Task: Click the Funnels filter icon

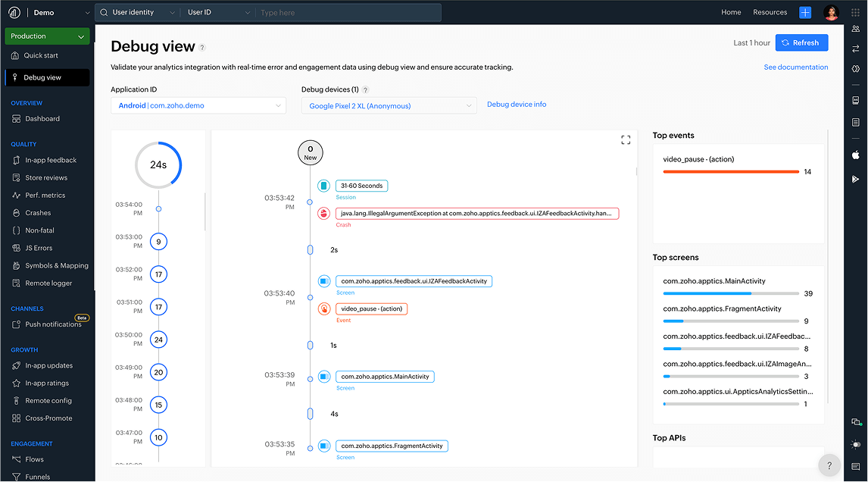Action: (16, 477)
